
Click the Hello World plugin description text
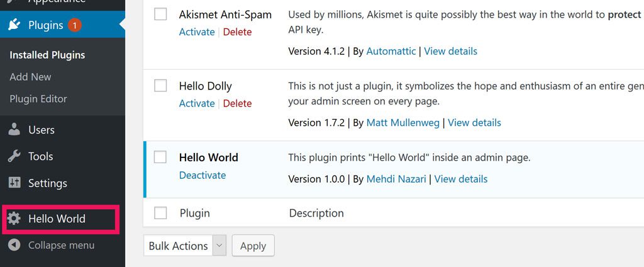tap(409, 157)
